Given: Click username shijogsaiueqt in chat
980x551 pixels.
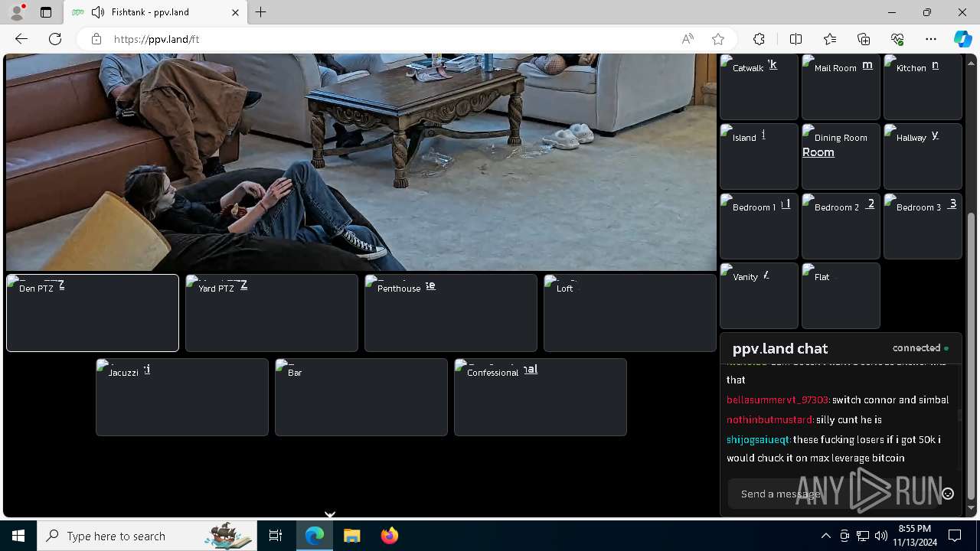Looking at the screenshot, I should 758,439.
